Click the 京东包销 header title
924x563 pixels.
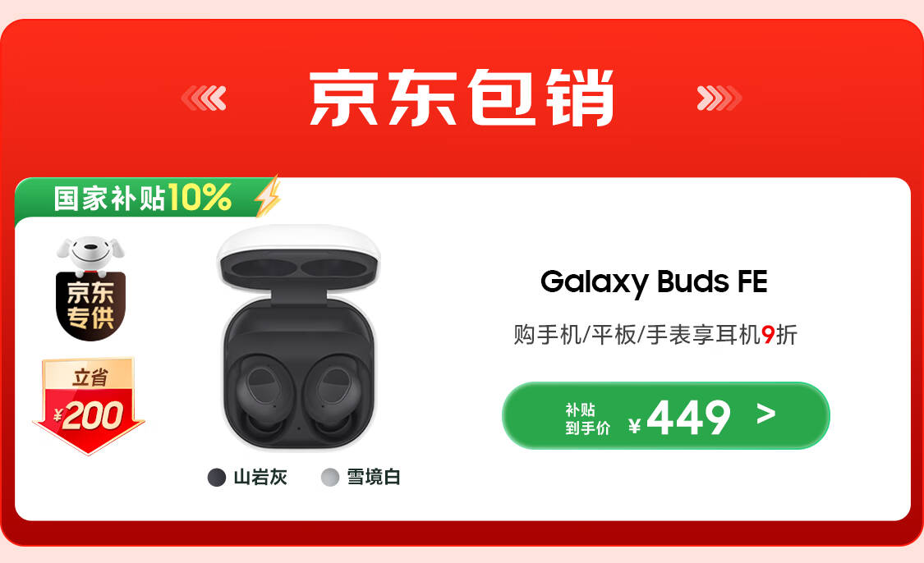tap(462, 98)
